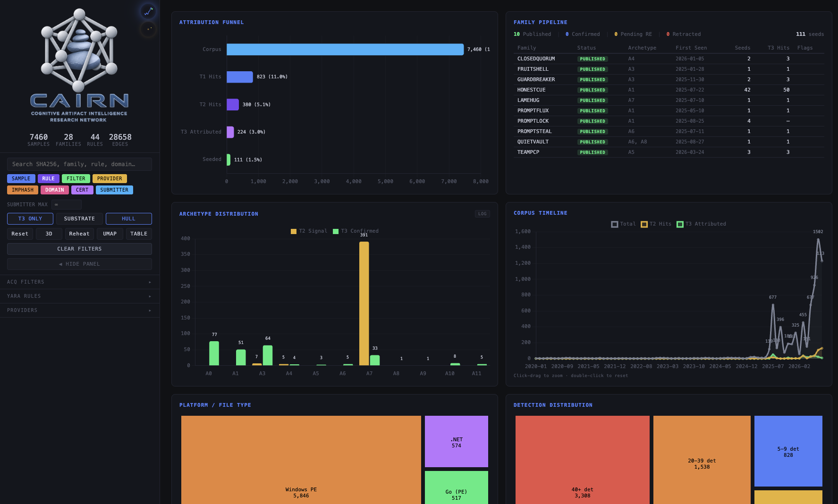Expand the PROVIDERS section
This screenshot has height=504, width=838.
(x=80, y=311)
